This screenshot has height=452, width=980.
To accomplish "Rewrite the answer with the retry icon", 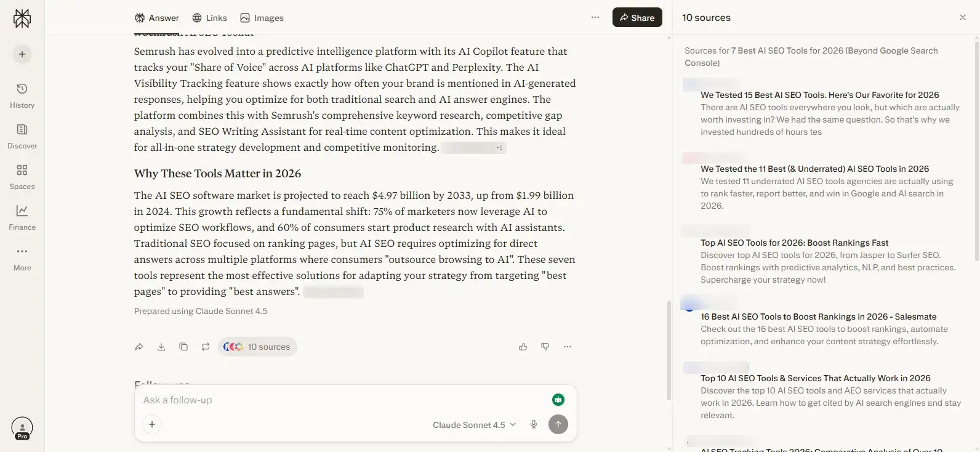I will 206,347.
